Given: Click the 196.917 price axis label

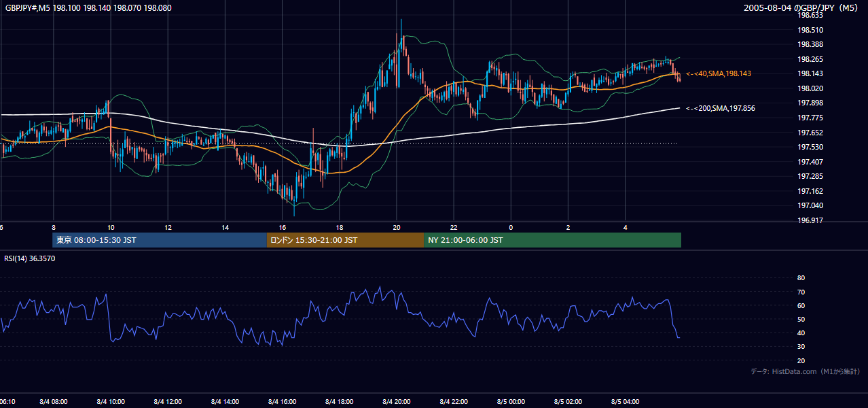Looking at the screenshot, I should (x=810, y=220).
